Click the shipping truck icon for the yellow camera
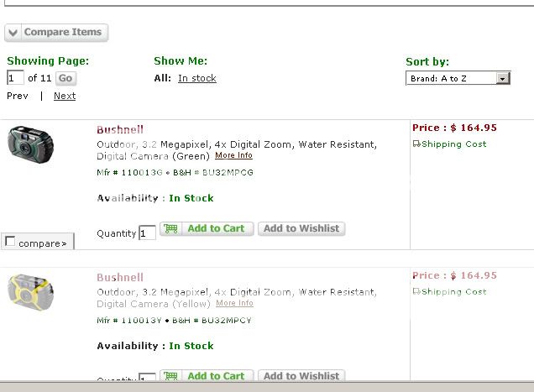 point(416,291)
